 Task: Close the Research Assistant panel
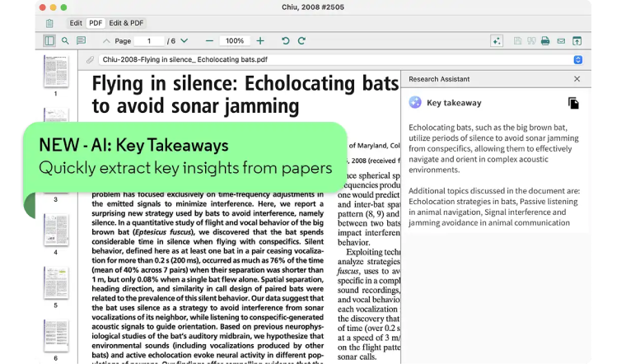577,79
